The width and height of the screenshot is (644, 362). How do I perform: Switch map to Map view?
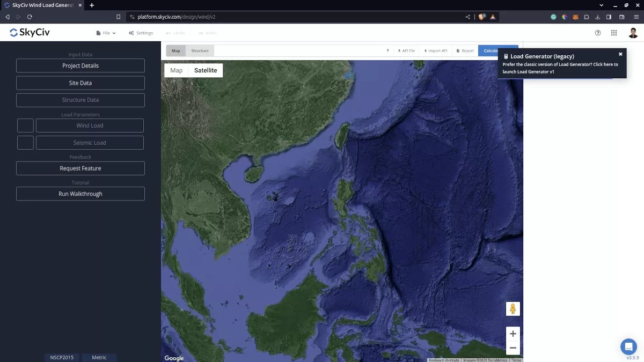[x=176, y=70]
